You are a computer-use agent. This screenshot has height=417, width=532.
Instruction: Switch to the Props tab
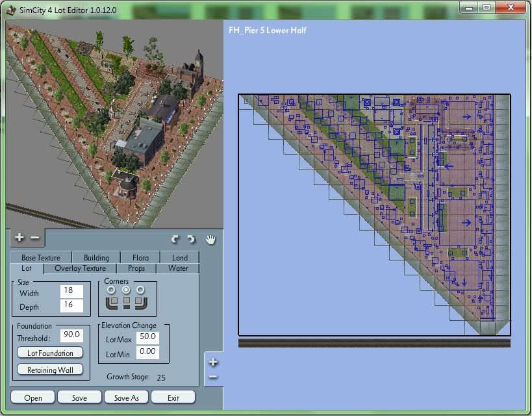coord(136,268)
